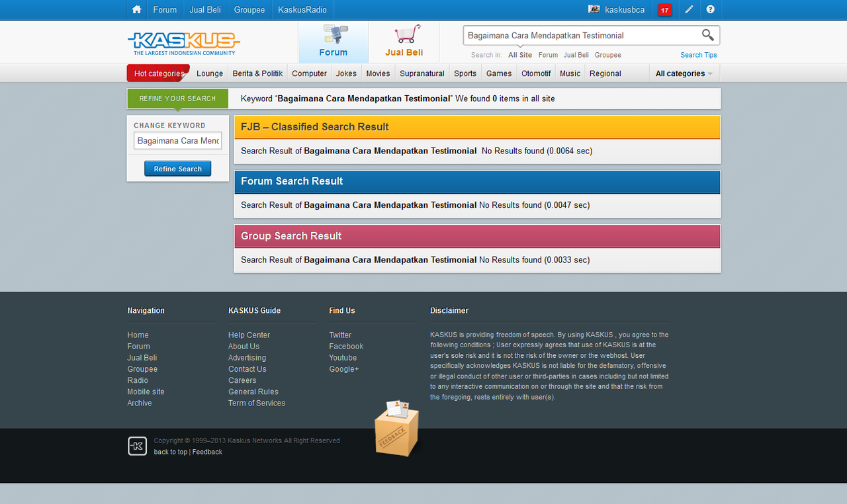Open the Otomotif category
Image resolution: width=847 pixels, height=504 pixels.
click(x=536, y=73)
